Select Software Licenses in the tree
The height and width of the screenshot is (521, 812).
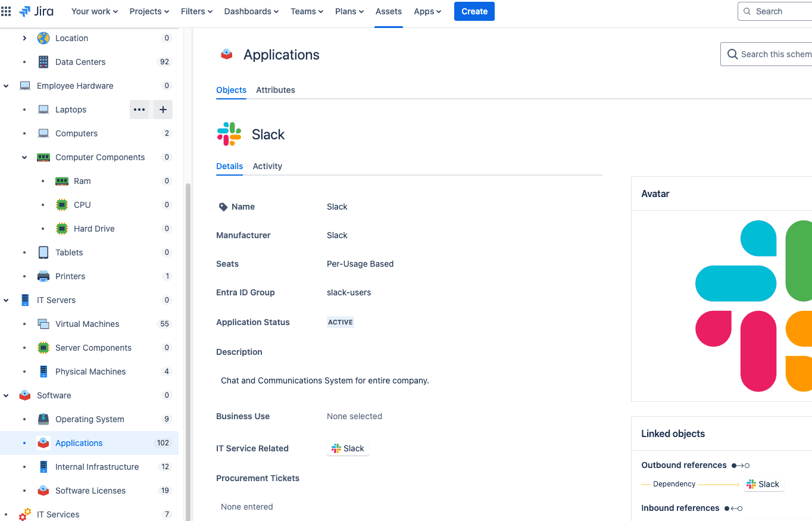[90, 491]
